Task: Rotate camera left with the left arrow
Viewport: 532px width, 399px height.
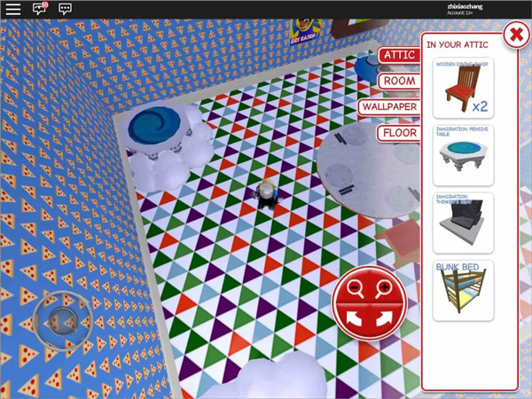Action: pos(355,317)
